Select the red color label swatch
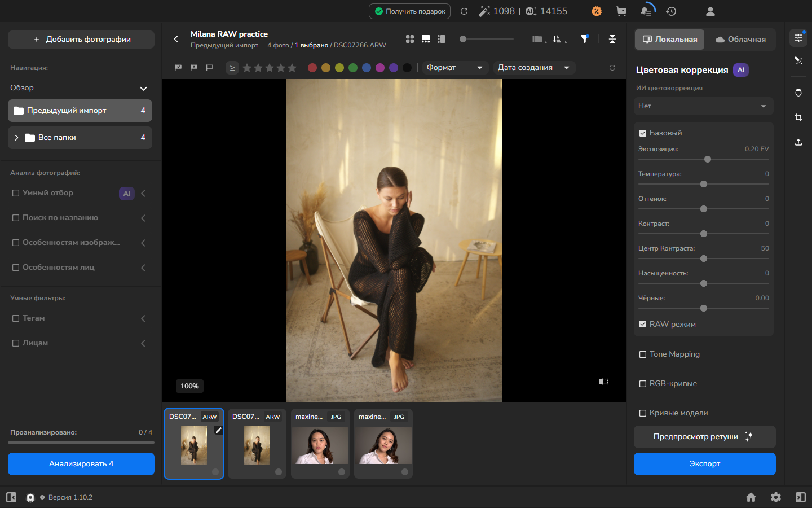The height and width of the screenshot is (508, 812). [312, 68]
